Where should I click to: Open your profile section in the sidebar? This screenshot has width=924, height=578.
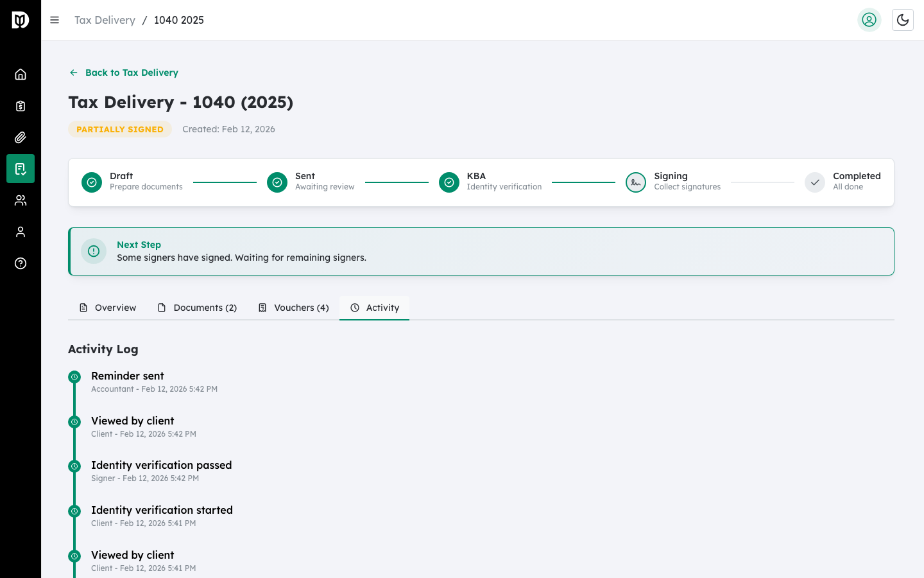[20, 231]
